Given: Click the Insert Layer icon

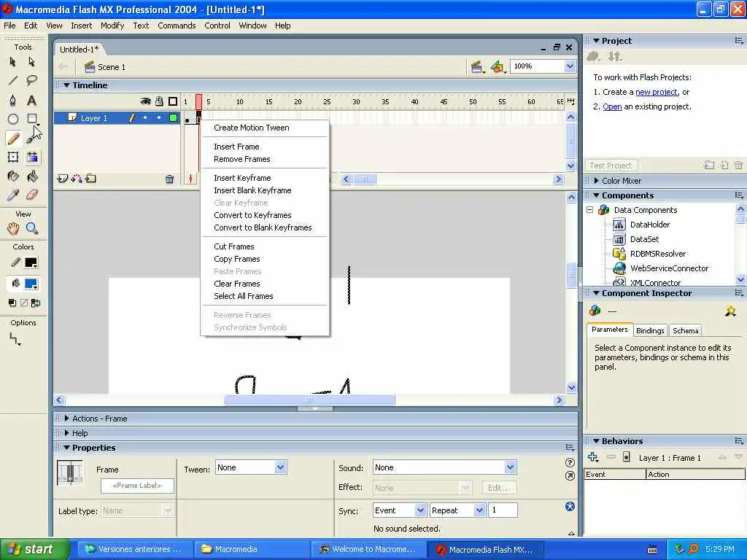Looking at the screenshot, I should coord(63,179).
